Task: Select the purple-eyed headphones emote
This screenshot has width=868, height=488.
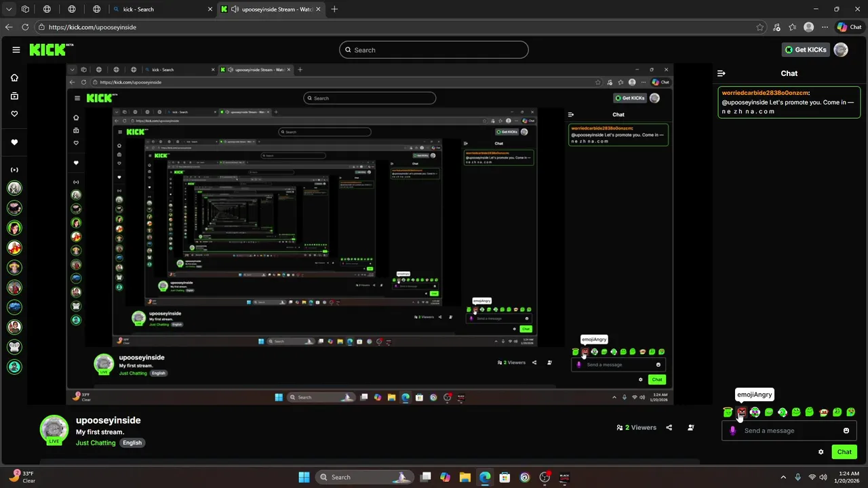Action: tap(755, 412)
